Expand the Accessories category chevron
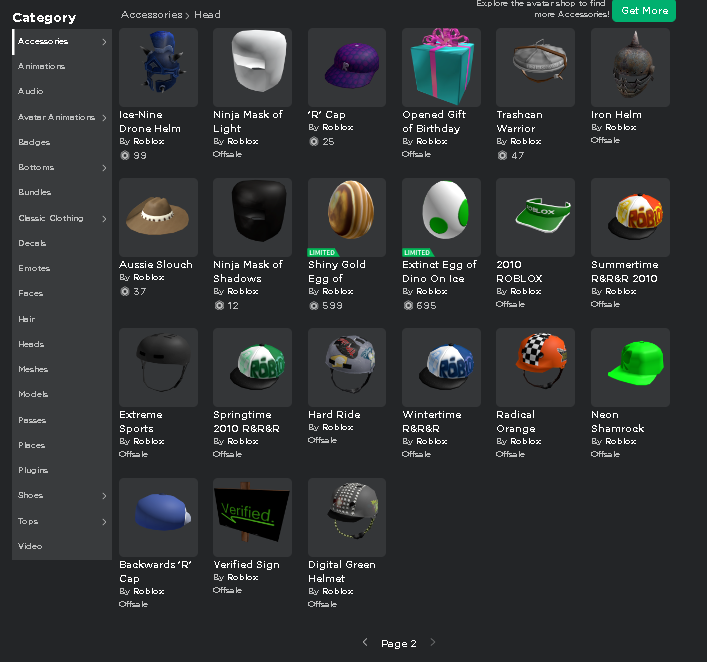The height and width of the screenshot is (662, 707). [x=104, y=42]
